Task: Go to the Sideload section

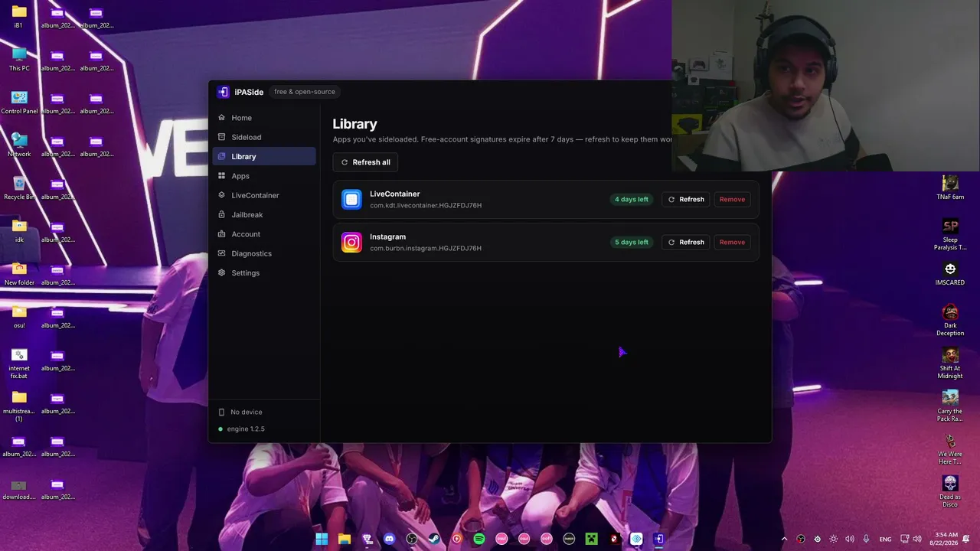Action: tap(263, 137)
